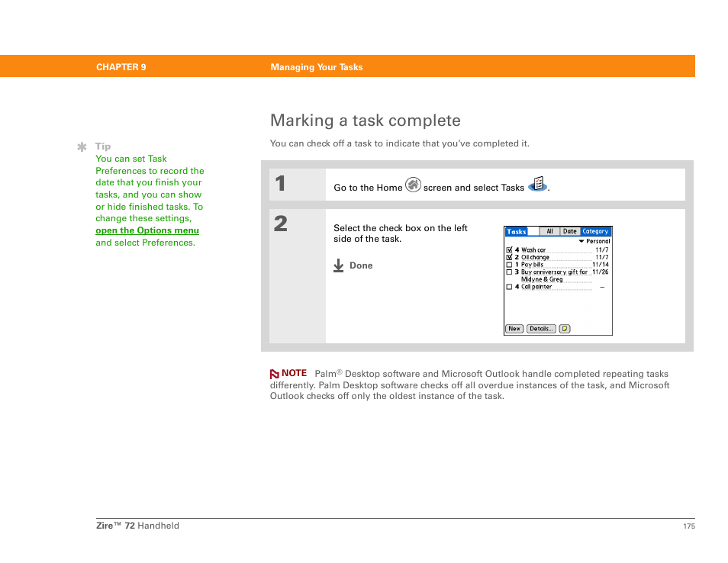The height and width of the screenshot is (563, 728).
Task: Click the Marking a task complete heading
Action: 366,121
